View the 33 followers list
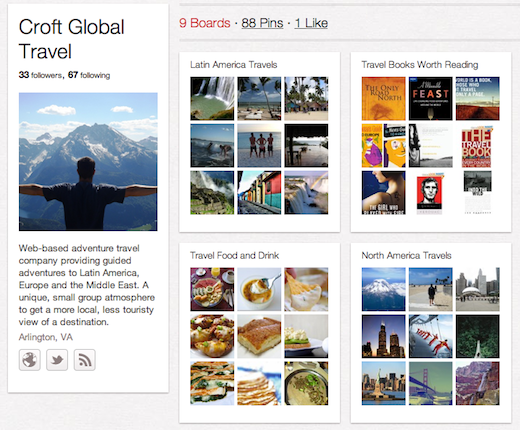The width and height of the screenshot is (520, 430). point(40,75)
